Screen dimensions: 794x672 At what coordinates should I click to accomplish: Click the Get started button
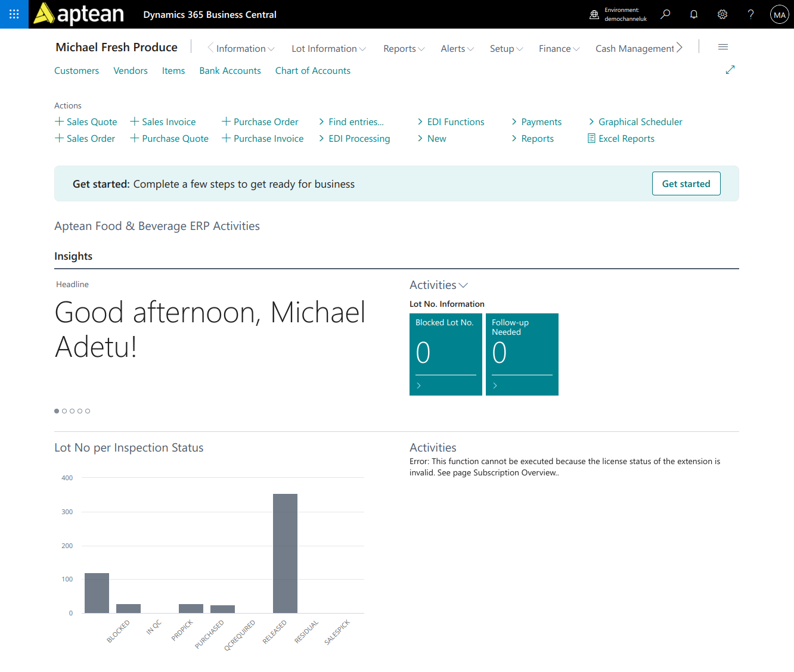click(686, 183)
